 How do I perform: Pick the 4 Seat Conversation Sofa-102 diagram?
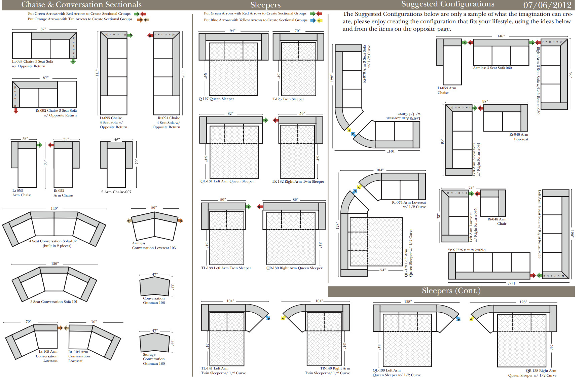tap(54, 228)
